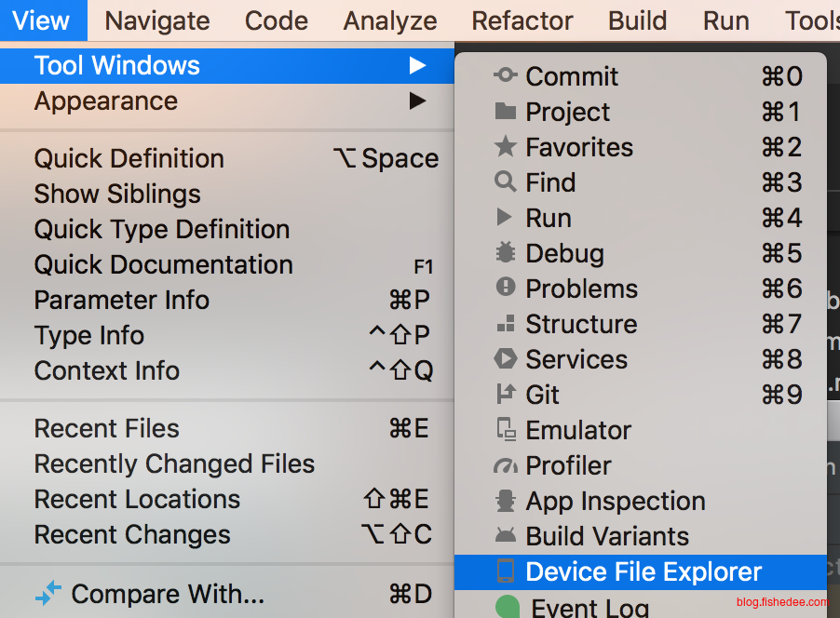Click the Favorites star icon
840x618 pixels.
tap(505, 147)
